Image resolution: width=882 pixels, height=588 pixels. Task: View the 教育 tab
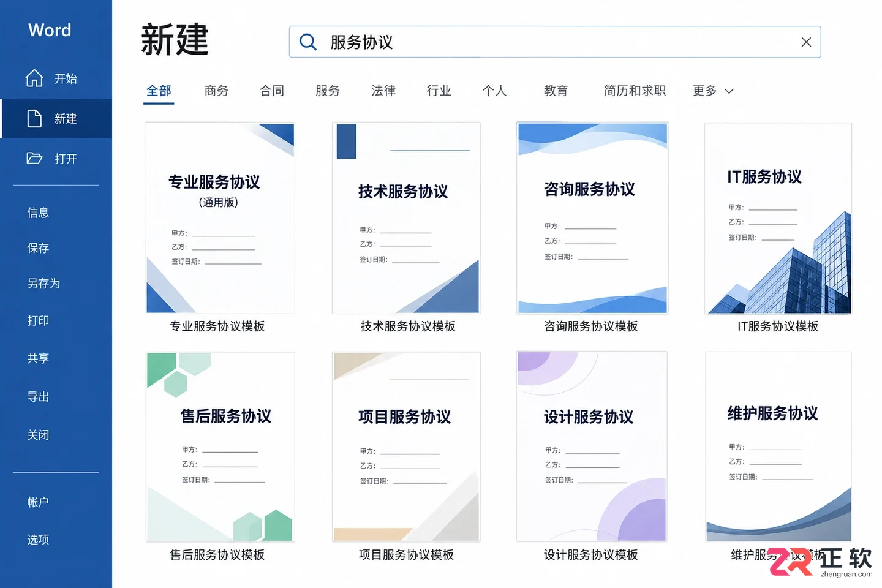[x=556, y=91]
